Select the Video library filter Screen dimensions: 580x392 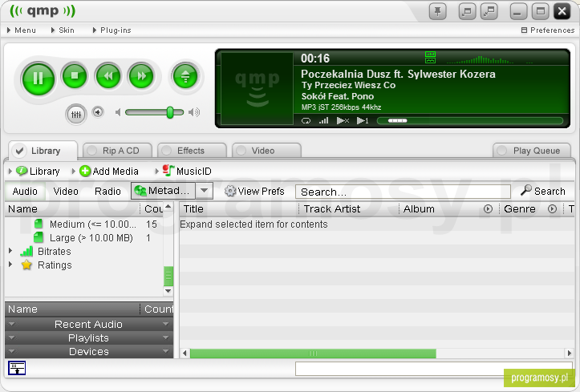(66, 192)
